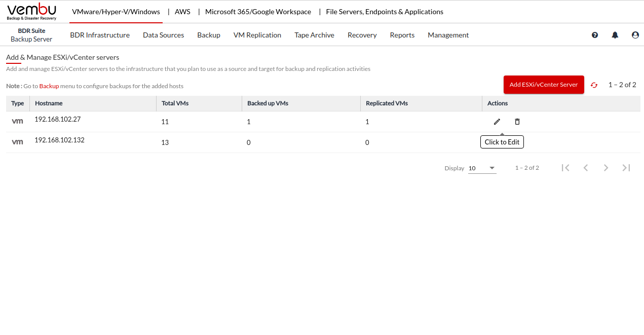The image size is (644, 335).
Task: Switch to the AWS tab
Action: click(x=182, y=12)
